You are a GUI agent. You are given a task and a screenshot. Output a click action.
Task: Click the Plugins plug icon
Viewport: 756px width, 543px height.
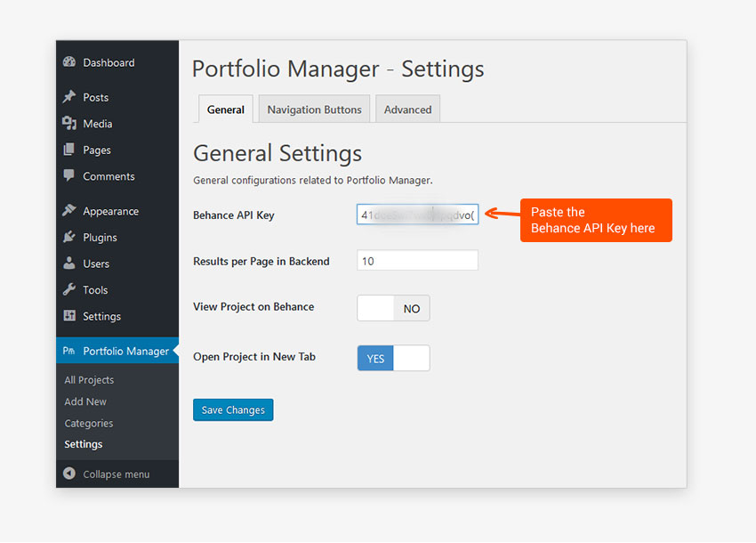tap(69, 238)
